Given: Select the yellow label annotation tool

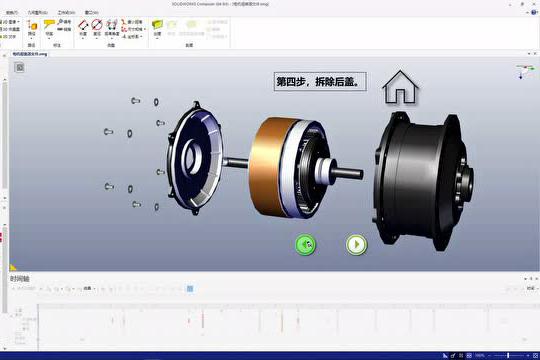Looking at the screenshot, I should pos(49,28).
